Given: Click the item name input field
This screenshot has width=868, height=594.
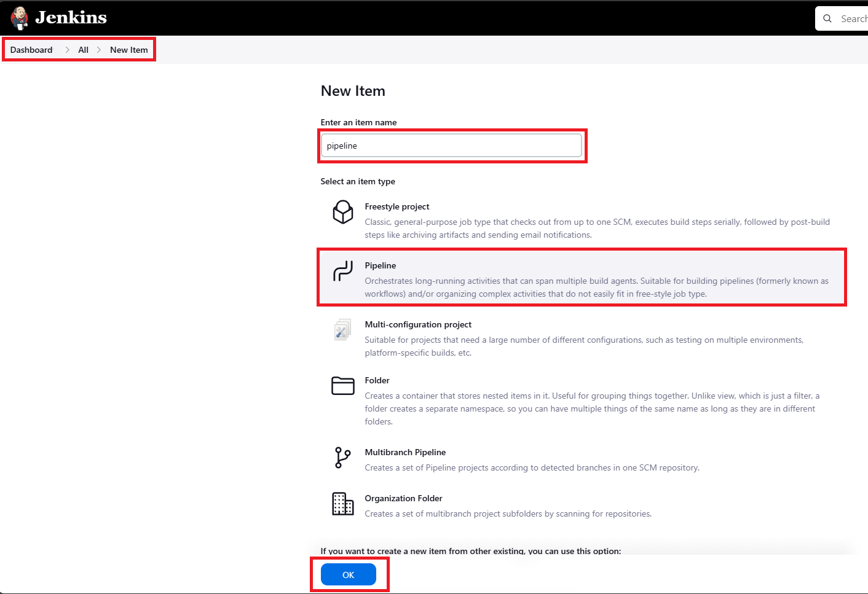Looking at the screenshot, I should click(x=451, y=146).
